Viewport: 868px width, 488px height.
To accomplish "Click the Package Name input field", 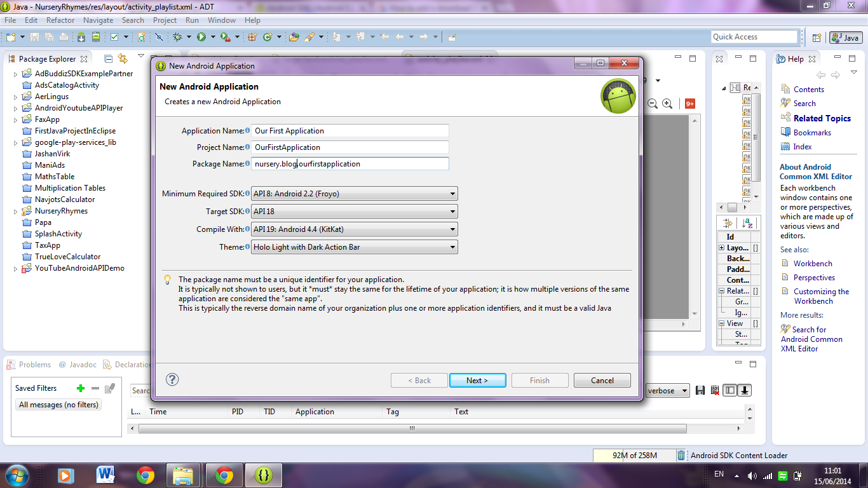I will [x=350, y=164].
